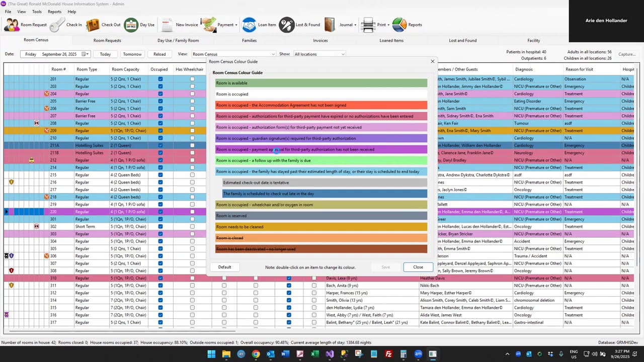Open the Reports pie chart tool
Viewport: 644px width, 362px height.
click(x=407, y=25)
